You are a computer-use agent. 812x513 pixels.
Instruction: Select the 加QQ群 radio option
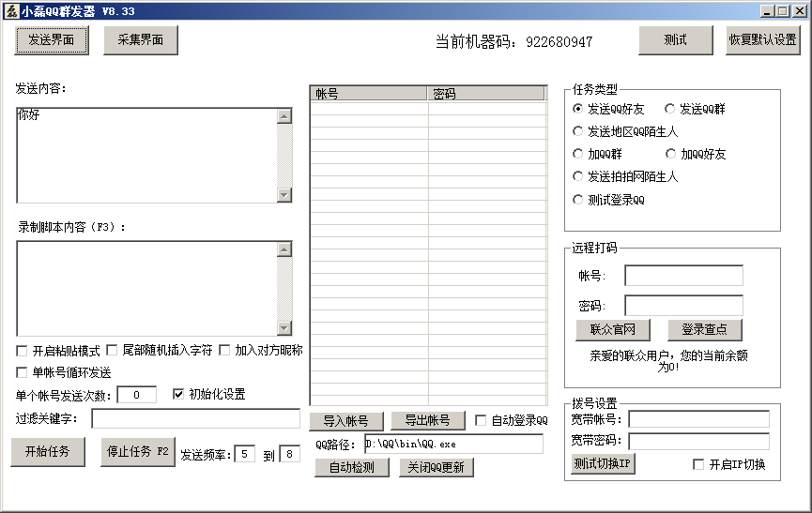tap(578, 154)
